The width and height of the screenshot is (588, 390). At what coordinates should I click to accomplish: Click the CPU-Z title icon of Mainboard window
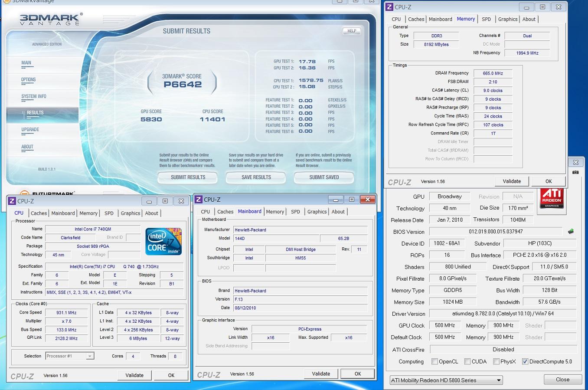click(x=199, y=200)
